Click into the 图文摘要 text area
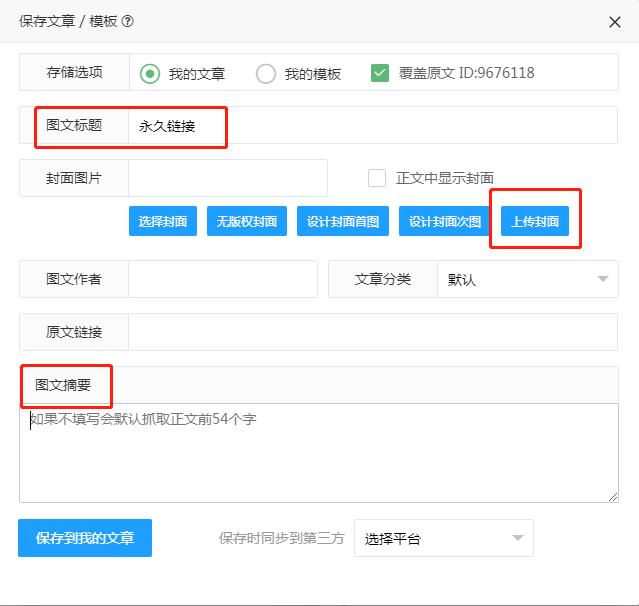 click(319, 453)
